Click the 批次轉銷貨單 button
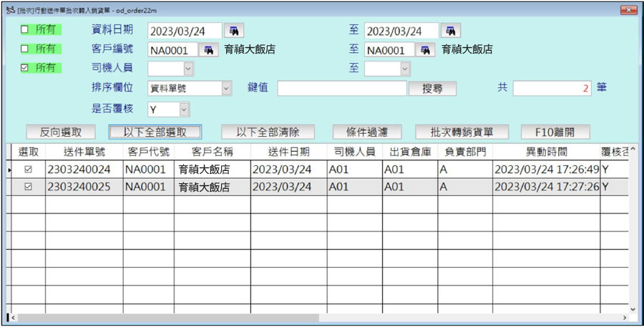Image resolution: width=644 pixels, height=327 pixels. click(x=462, y=132)
